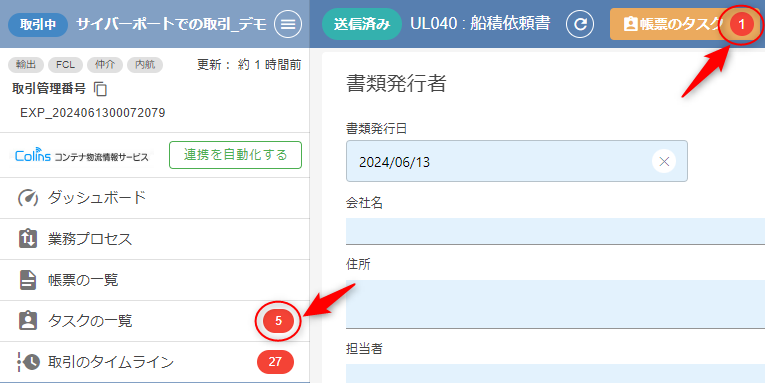765x383 pixels.
Task: Click the 書類発行日 date field
Action: (x=517, y=161)
